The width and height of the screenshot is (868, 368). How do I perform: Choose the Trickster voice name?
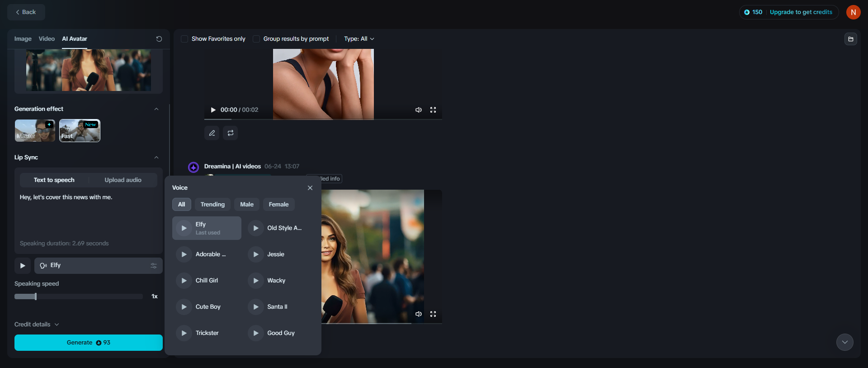tap(207, 333)
